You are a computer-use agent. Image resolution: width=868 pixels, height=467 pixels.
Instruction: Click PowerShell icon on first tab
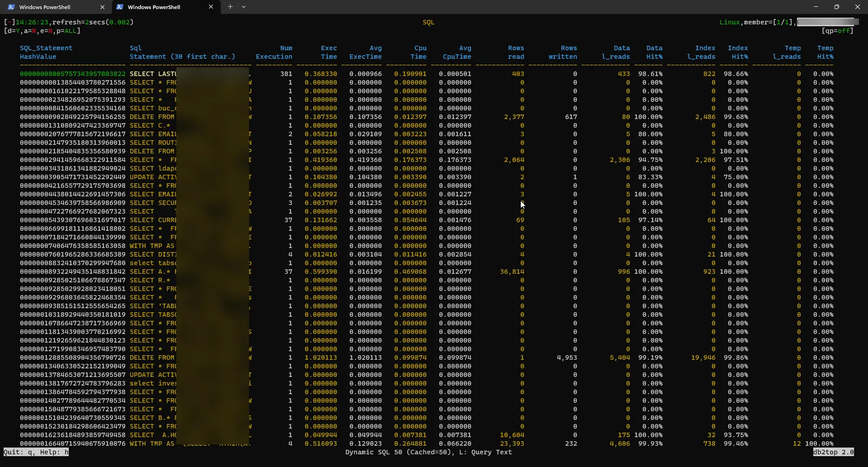click(x=11, y=7)
